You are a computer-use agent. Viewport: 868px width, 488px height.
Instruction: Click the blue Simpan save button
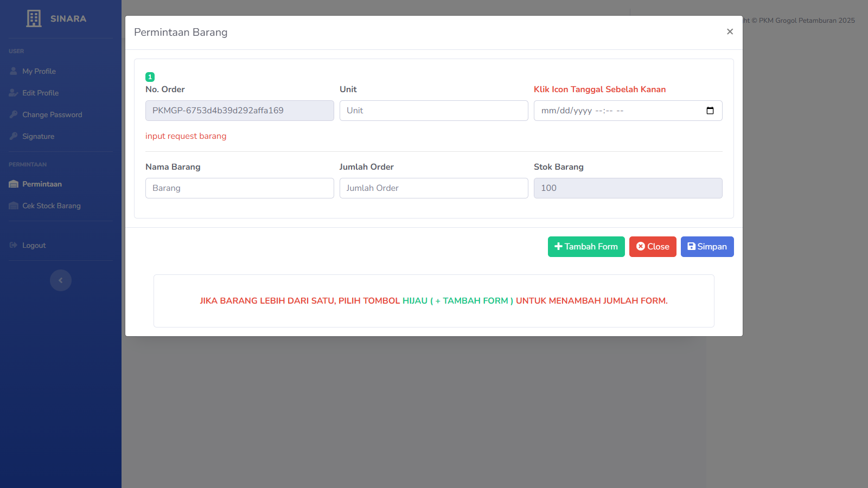pyautogui.click(x=707, y=247)
